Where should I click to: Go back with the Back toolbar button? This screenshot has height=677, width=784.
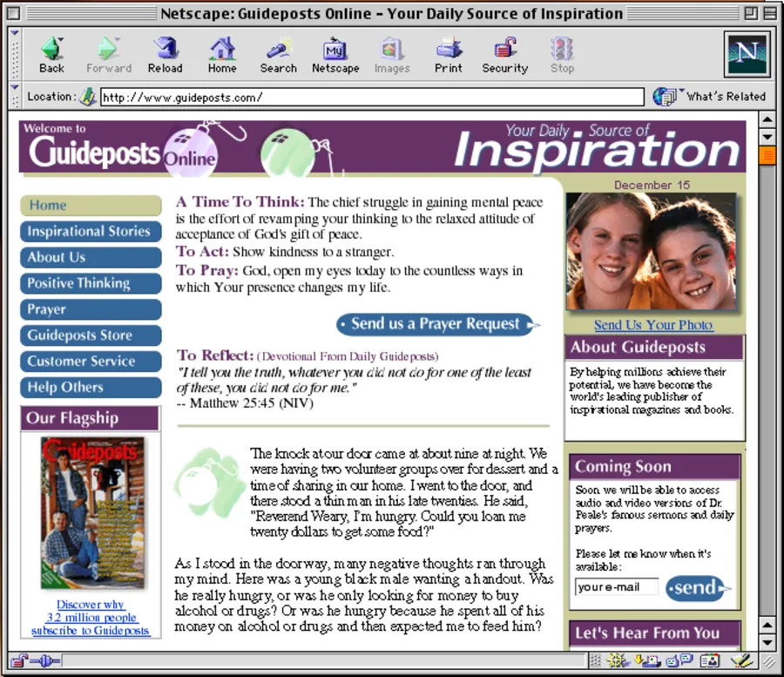click(52, 55)
